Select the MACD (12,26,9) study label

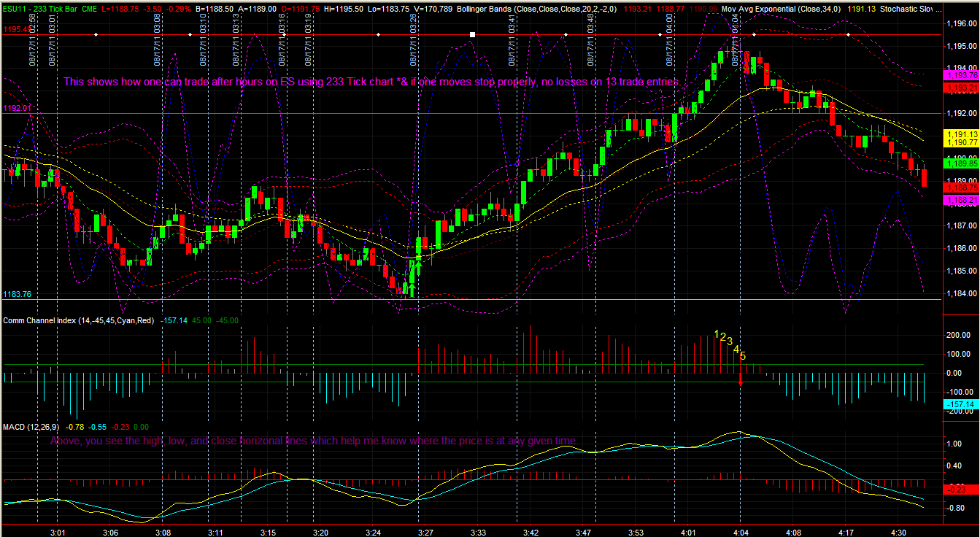click(31, 426)
